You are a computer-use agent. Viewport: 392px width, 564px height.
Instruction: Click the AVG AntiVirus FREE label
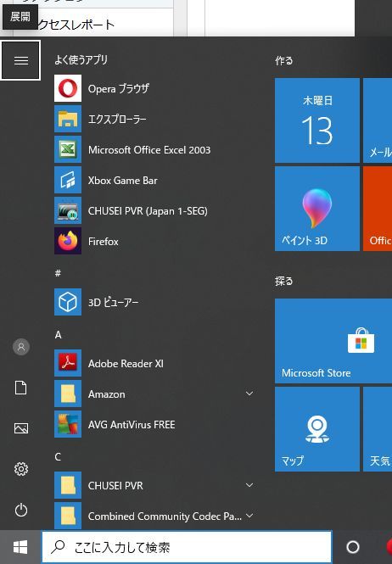pos(132,424)
